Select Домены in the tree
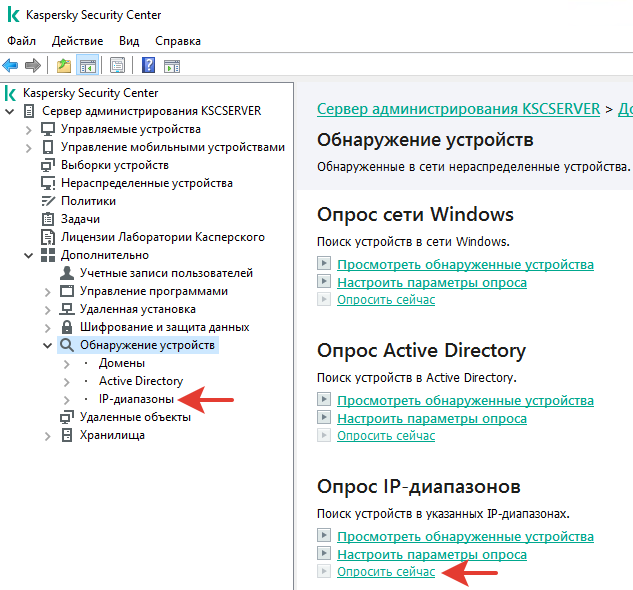 pos(122,363)
